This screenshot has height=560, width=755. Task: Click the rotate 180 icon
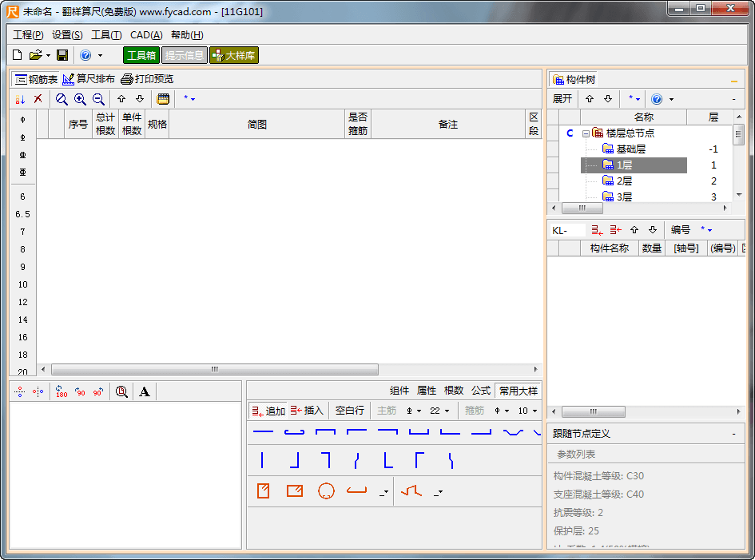click(61, 391)
